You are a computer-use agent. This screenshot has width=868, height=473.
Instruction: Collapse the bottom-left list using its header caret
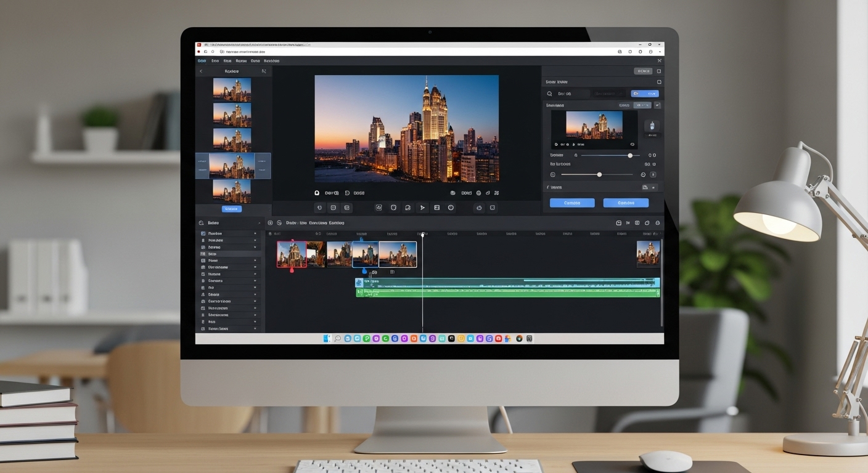click(259, 223)
